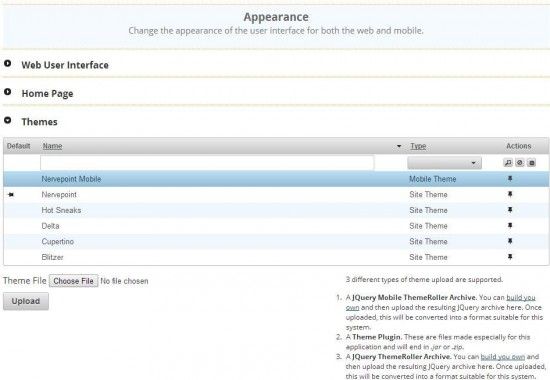Click pin icon for Blitzer theme
This screenshot has width=550, height=380.
coord(510,257)
